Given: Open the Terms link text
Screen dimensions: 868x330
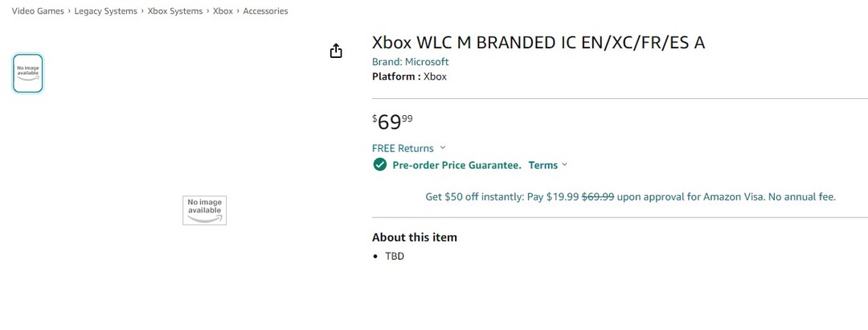Looking at the screenshot, I should pyautogui.click(x=542, y=165).
